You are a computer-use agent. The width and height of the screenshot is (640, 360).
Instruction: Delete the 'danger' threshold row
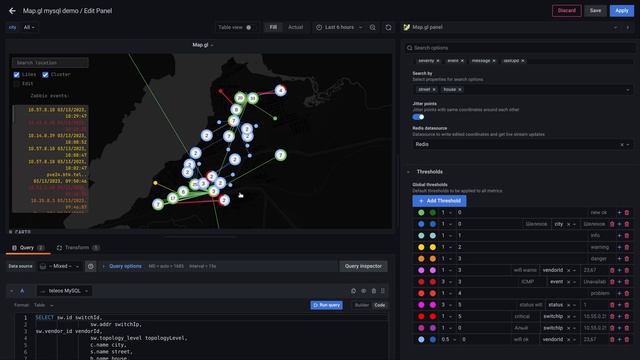tap(627, 258)
